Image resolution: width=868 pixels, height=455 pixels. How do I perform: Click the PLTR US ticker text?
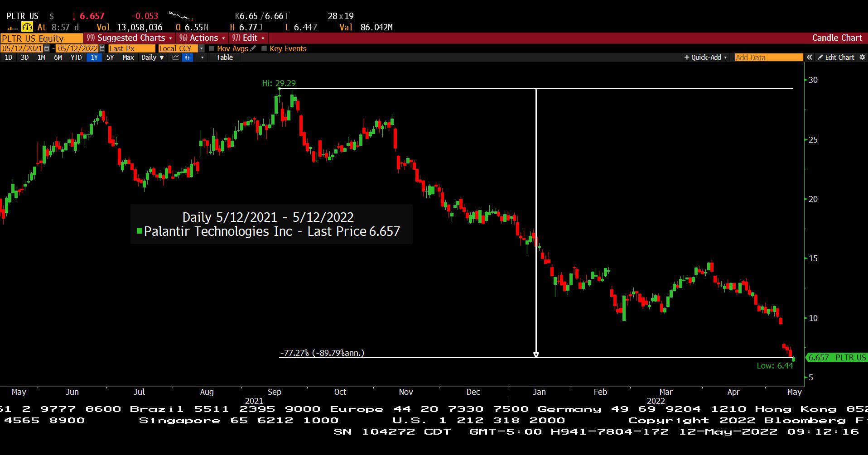point(23,16)
